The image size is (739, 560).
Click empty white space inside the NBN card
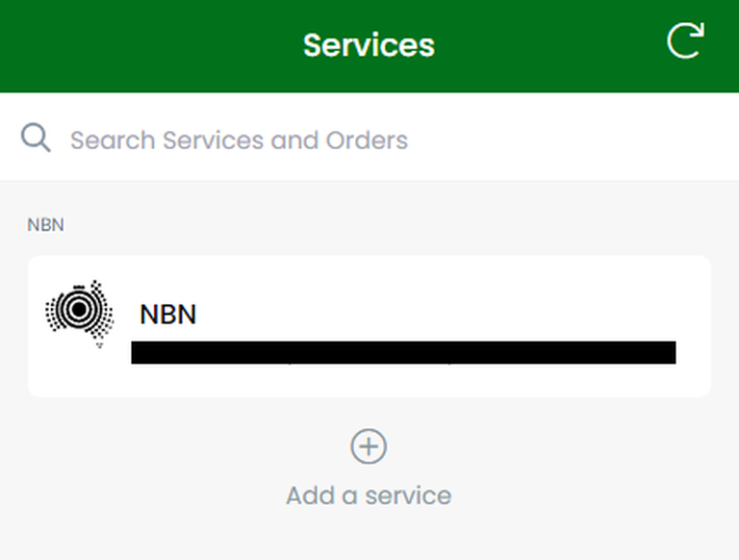click(x=447, y=293)
